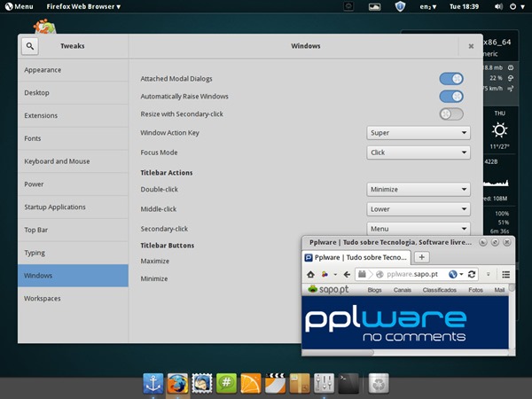Go back in Firefox
The height and width of the screenshot is (399, 532).
pos(347,275)
